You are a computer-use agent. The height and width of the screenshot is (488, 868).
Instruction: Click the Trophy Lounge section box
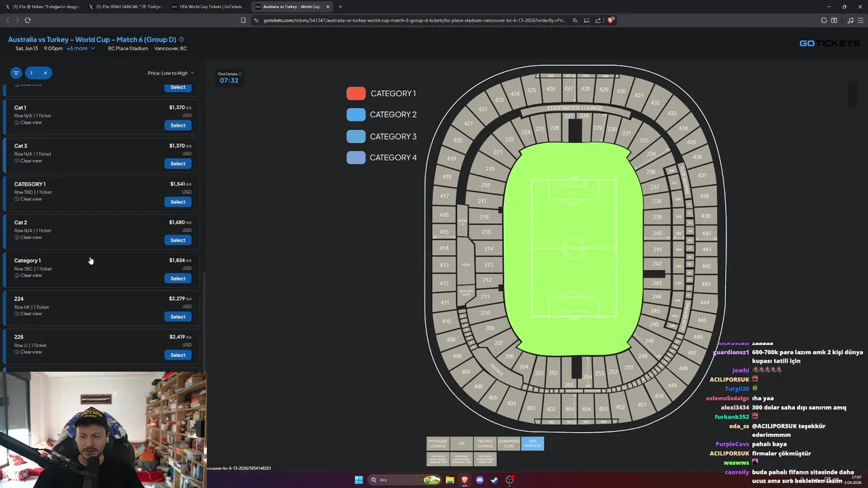(x=485, y=444)
